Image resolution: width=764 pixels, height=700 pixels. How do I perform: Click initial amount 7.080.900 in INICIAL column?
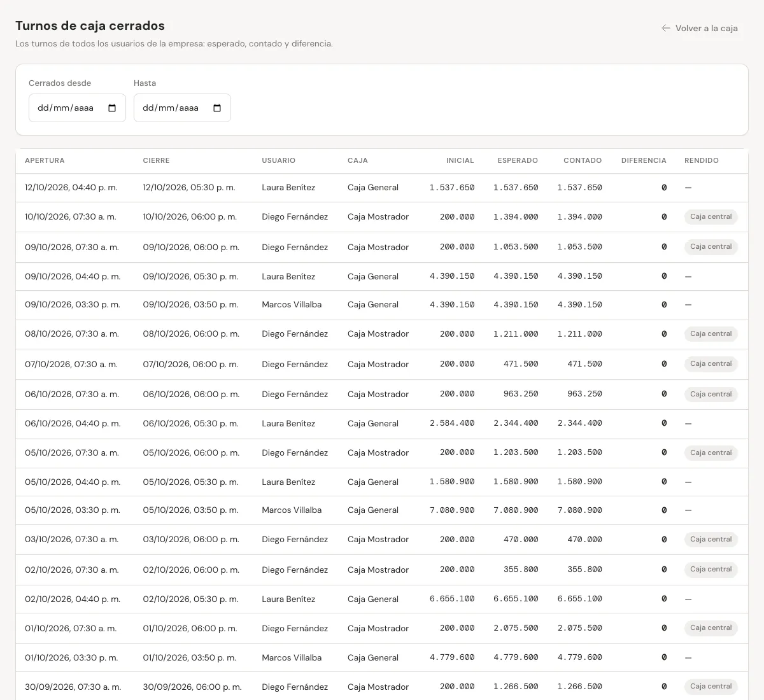(452, 510)
